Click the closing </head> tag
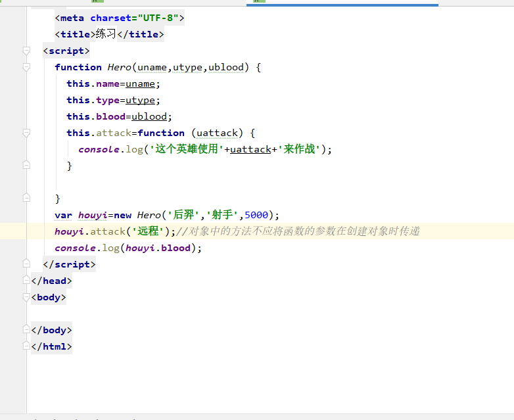This screenshot has height=420, width=514. [51, 281]
